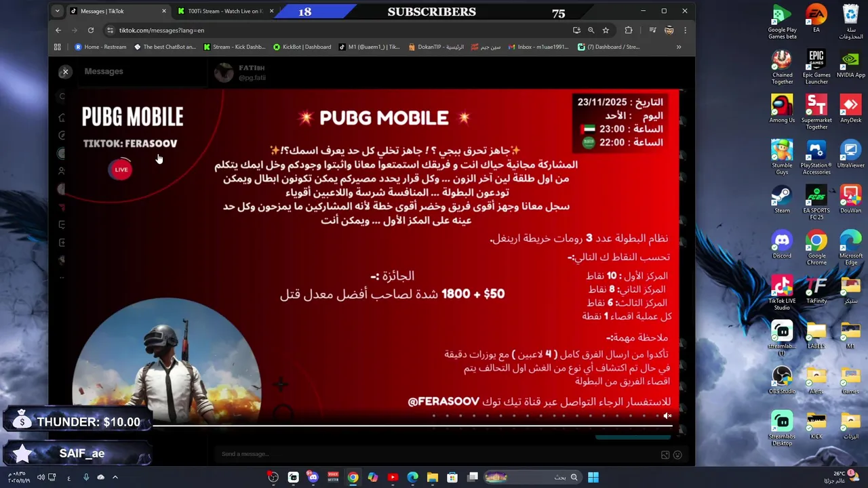
Task: Open Epic Games Launcher desktop icon
Action: point(816,68)
